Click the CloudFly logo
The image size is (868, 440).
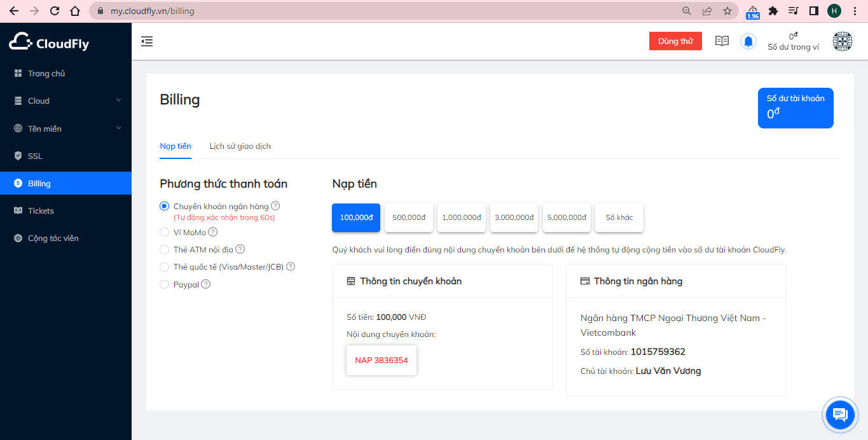49,41
